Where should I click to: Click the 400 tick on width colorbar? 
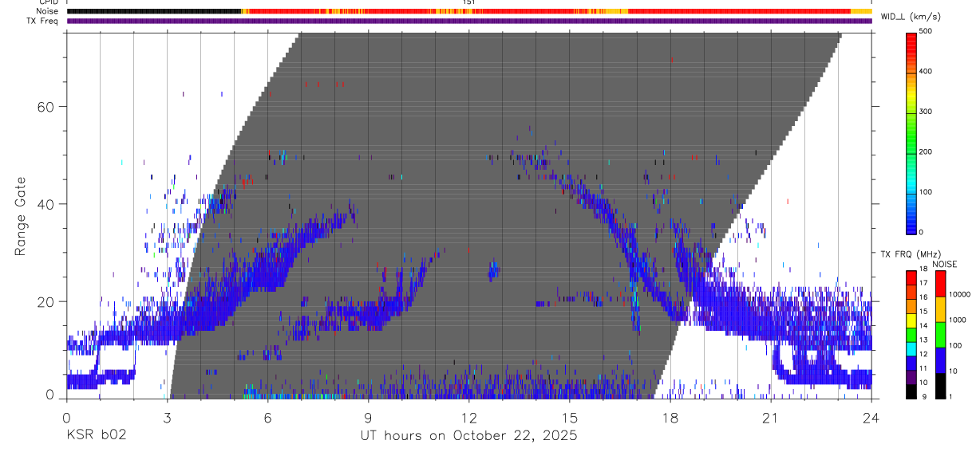click(927, 72)
